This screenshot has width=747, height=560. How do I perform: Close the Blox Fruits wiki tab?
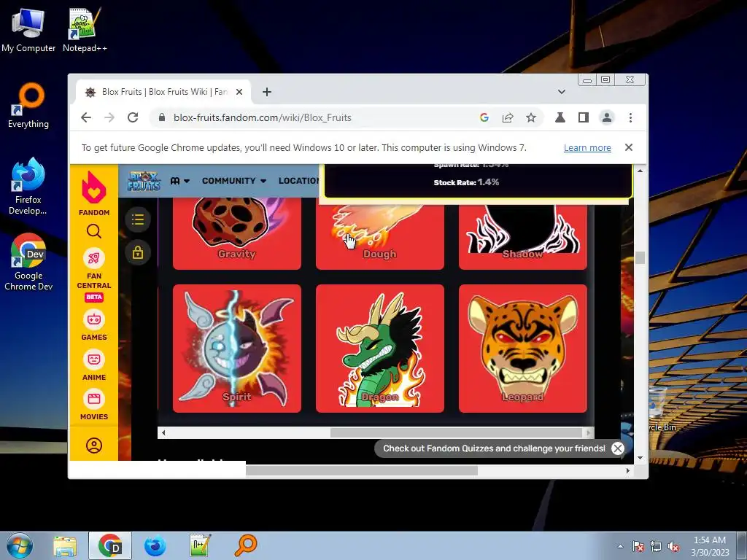tap(239, 92)
